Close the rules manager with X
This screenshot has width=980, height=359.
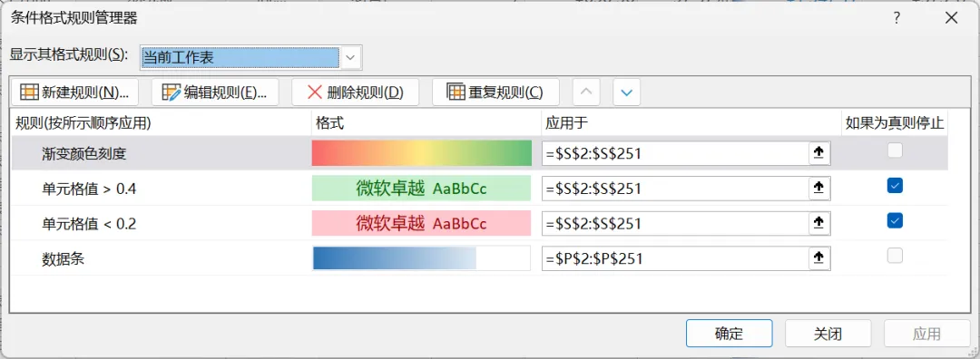tap(951, 18)
